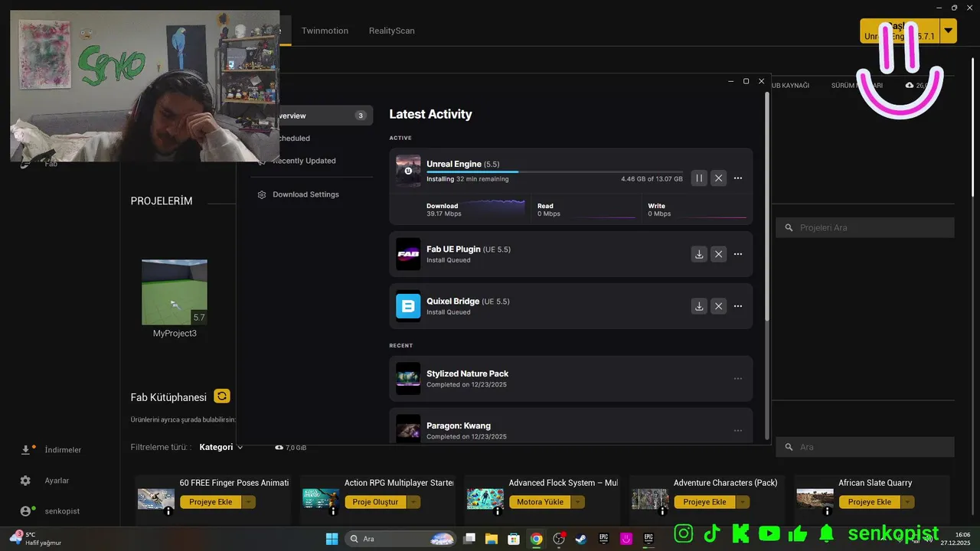This screenshot has height=551, width=980.
Task: Open Microsoft Store from the taskbar
Action: tap(514, 539)
